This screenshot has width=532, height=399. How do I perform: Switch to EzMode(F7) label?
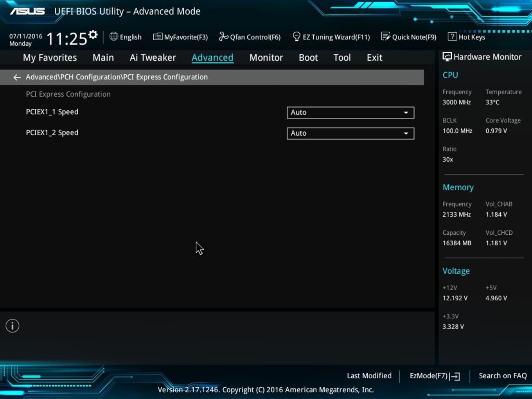[x=429, y=376]
